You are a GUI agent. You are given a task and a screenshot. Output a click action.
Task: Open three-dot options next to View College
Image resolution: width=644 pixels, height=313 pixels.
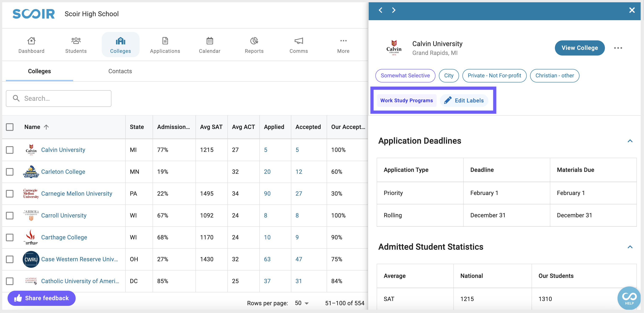click(x=618, y=48)
